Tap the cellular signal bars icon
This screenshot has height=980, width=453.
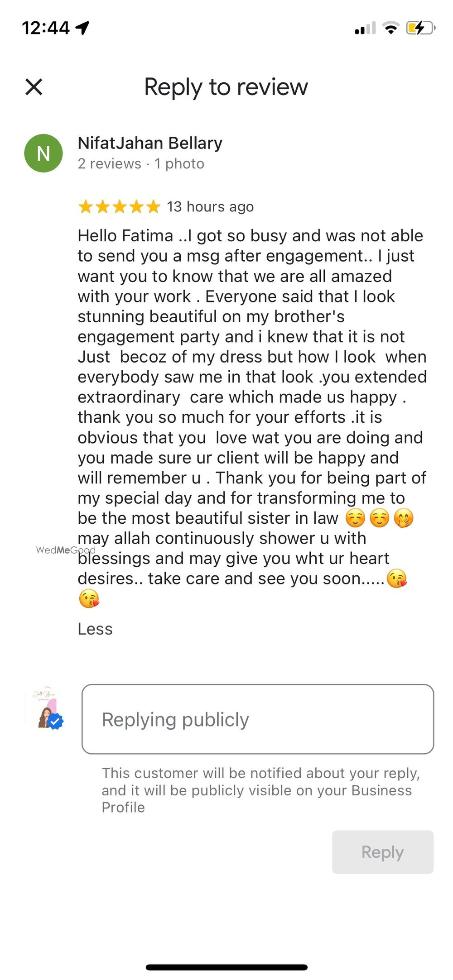pyautogui.click(x=365, y=29)
